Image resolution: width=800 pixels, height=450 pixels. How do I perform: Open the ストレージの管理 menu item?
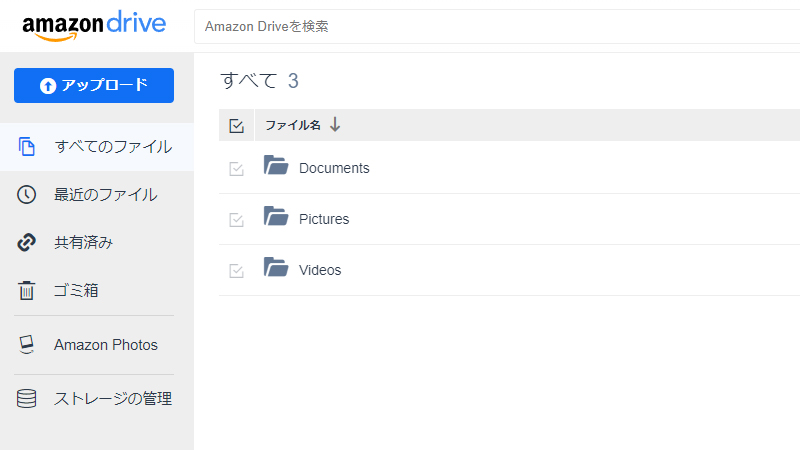pos(112,399)
